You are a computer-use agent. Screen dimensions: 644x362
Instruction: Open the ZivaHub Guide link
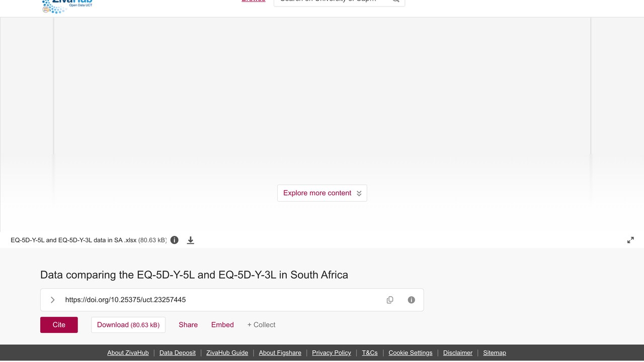tap(227, 353)
